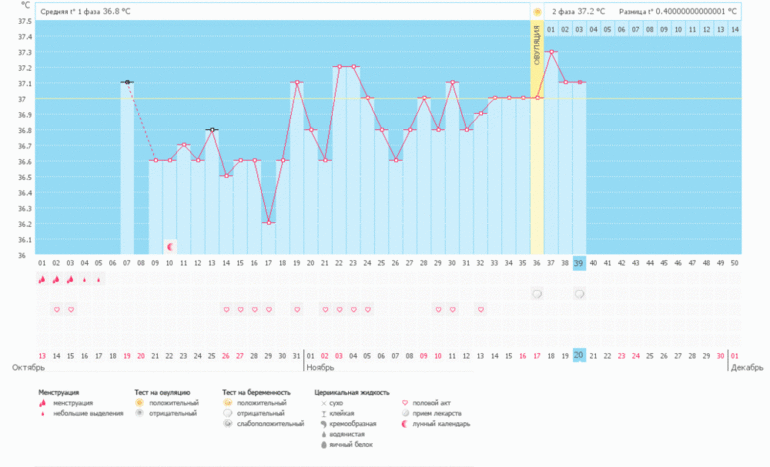Click the lunar calendar legend icon

(x=405, y=424)
